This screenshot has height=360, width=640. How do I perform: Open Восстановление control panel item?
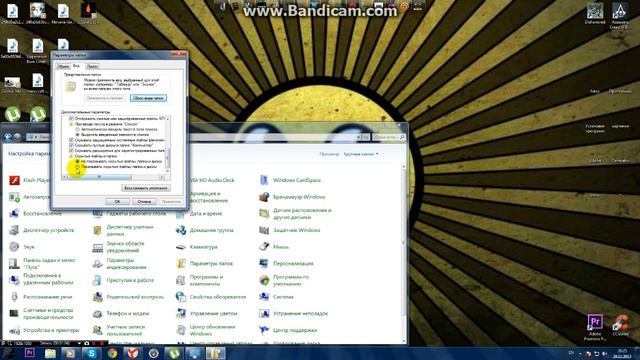click(35, 213)
